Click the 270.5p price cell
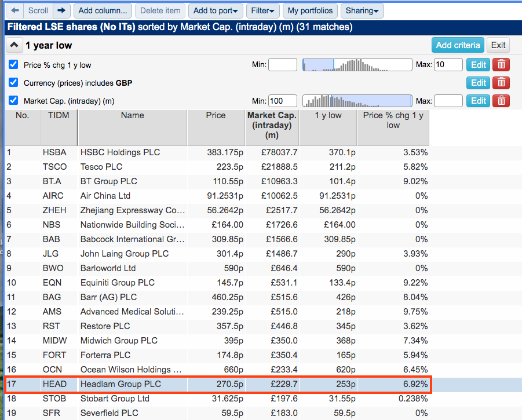The image size is (522, 420). pyautogui.click(x=216, y=384)
